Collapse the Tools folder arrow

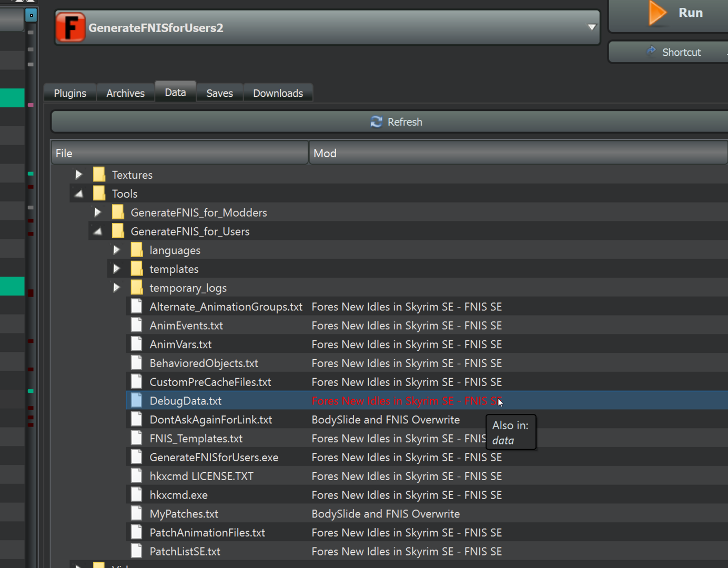79,194
